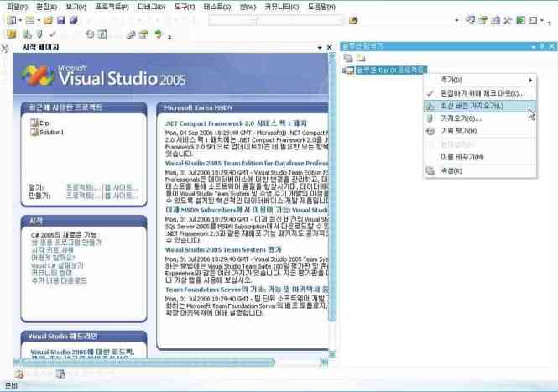Click the Properties window icon in top-right toolbar
558x392 pixels.
pos(483,20)
